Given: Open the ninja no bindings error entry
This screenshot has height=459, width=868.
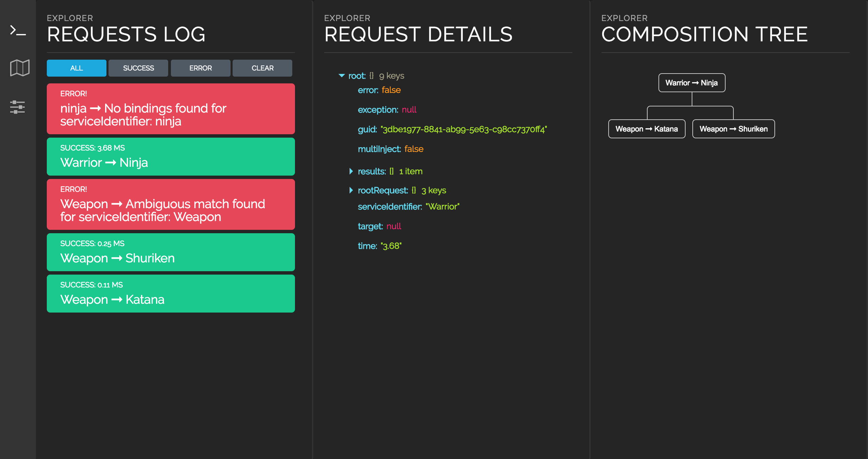Looking at the screenshot, I should 171,108.
